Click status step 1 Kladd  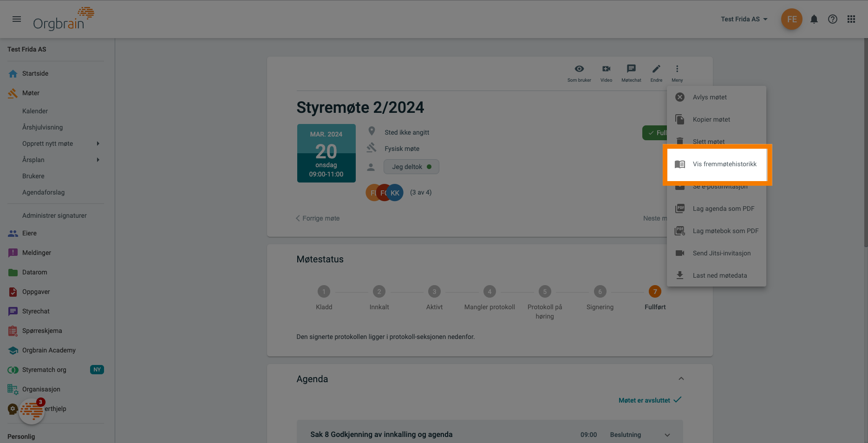tap(324, 292)
